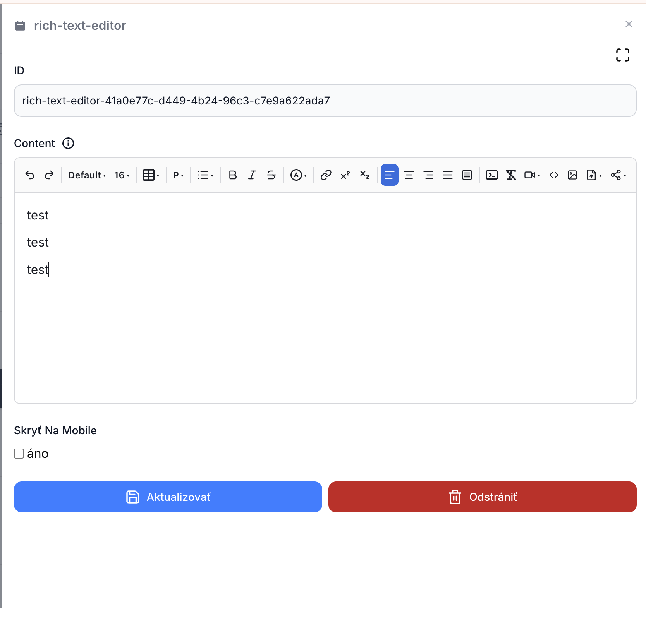Click the Aktualizovať button
This screenshot has height=644, width=646.
[168, 497]
